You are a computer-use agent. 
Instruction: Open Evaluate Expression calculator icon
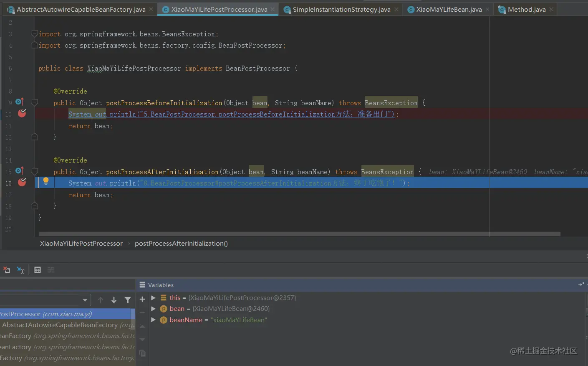click(x=38, y=270)
